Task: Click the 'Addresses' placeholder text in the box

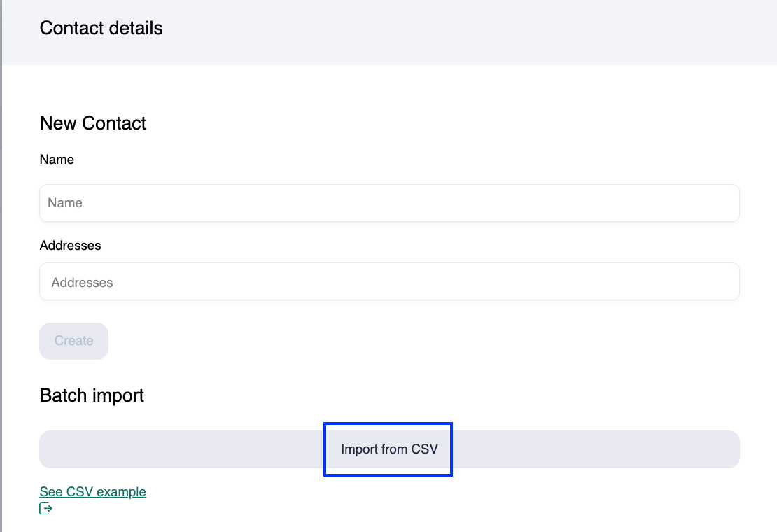Action: 82,283
